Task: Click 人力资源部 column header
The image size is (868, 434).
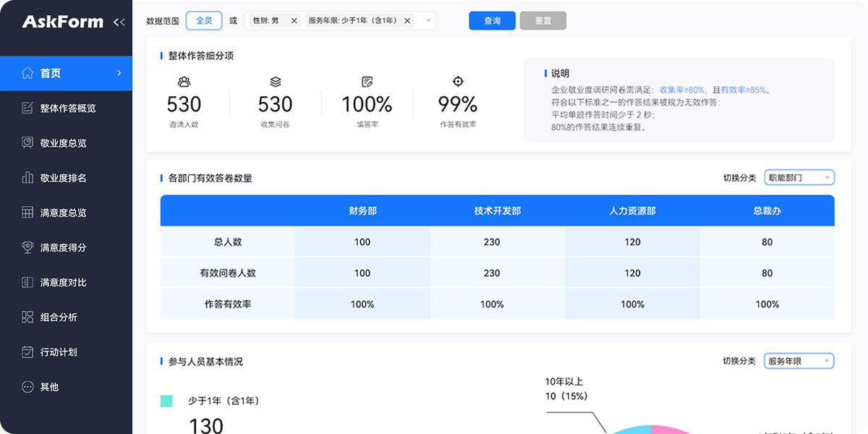Action: pyautogui.click(x=632, y=210)
